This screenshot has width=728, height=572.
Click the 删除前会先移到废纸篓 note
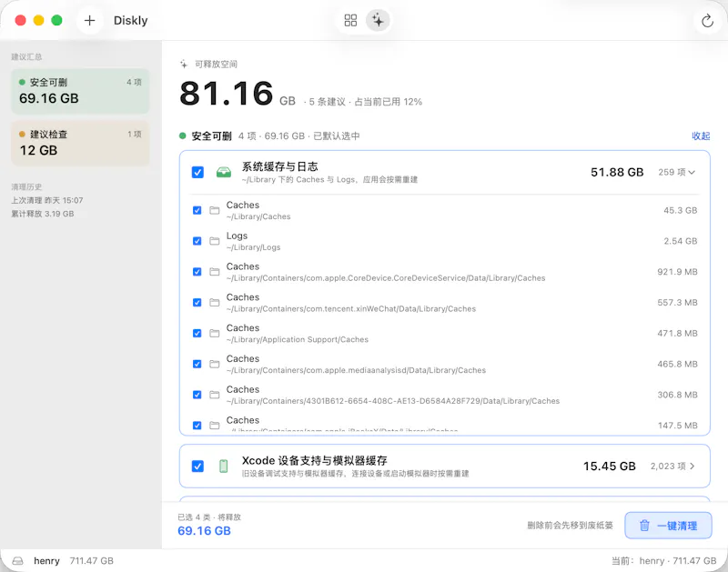570,526
